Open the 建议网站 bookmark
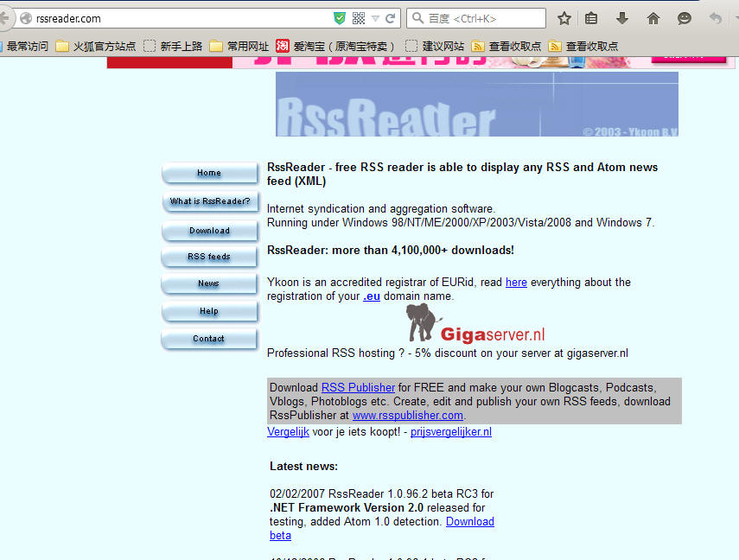Image resolution: width=739 pixels, height=560 pixels. (x=435, y=46)
